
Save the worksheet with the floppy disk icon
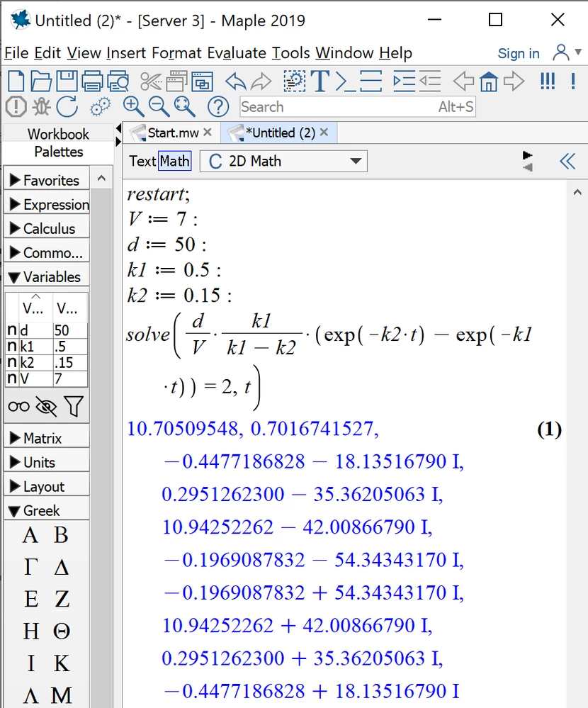click(67, 82)
